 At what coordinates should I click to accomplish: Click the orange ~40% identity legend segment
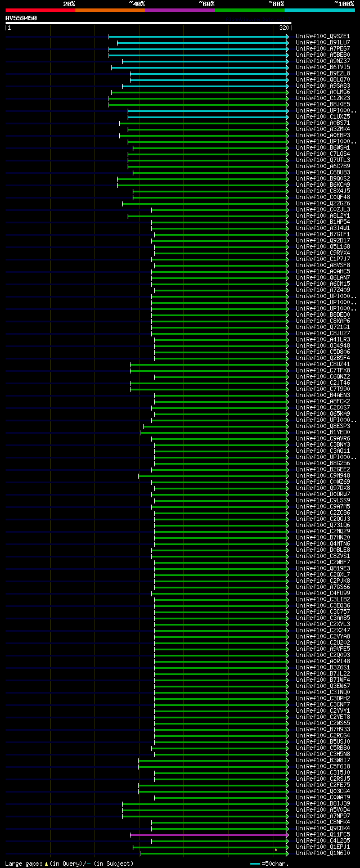[110, 10]
